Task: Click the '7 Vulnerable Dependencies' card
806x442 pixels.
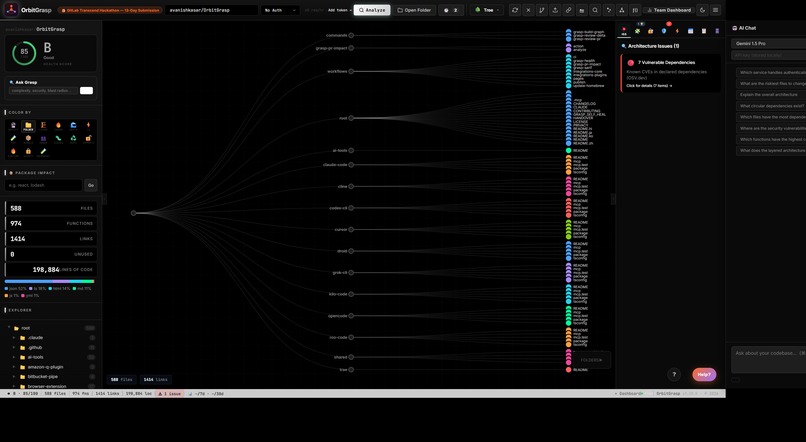Action: click(x=670, y=73)
